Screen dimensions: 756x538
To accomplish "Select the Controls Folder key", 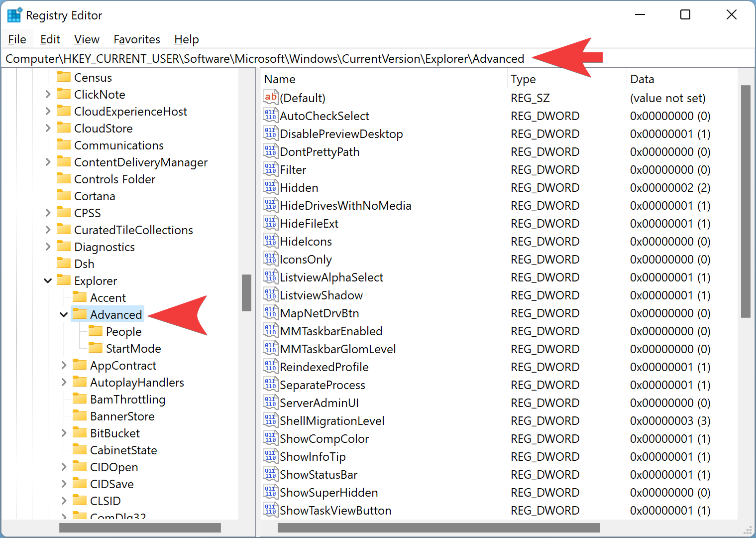I will [x=115, y=179].
